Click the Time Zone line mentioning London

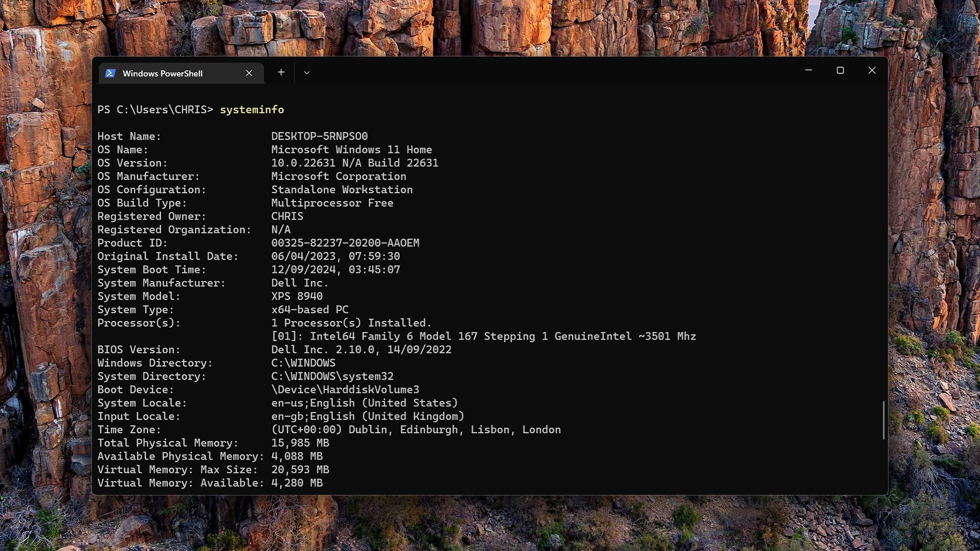(x=416, y=429)
